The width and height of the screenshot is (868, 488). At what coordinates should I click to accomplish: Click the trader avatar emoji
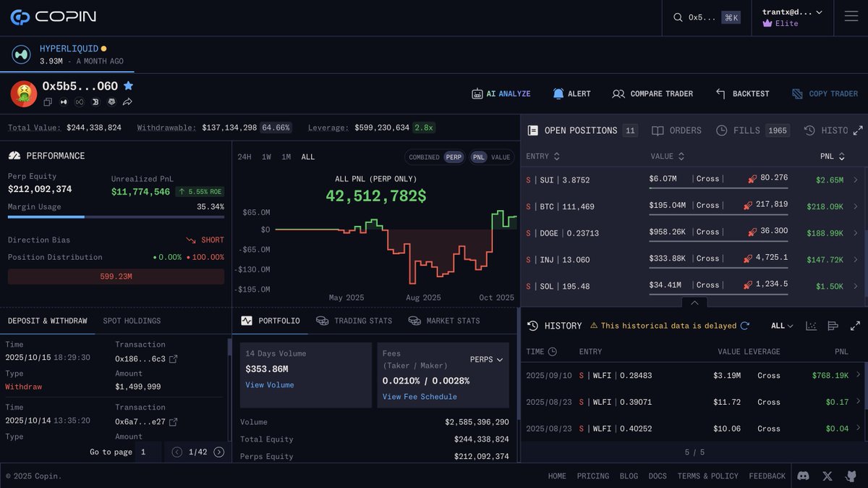point(23,93)
